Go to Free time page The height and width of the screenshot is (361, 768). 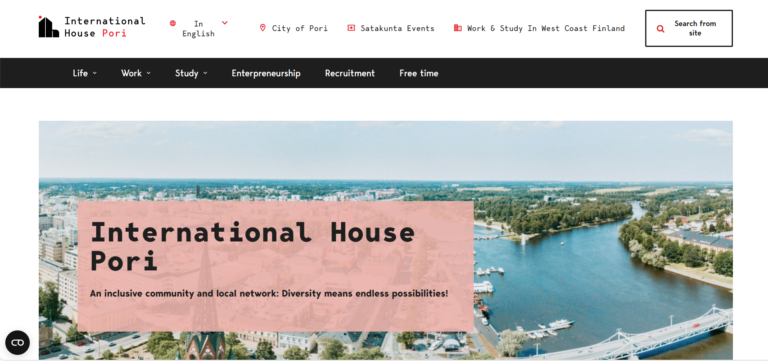(419, 73)
